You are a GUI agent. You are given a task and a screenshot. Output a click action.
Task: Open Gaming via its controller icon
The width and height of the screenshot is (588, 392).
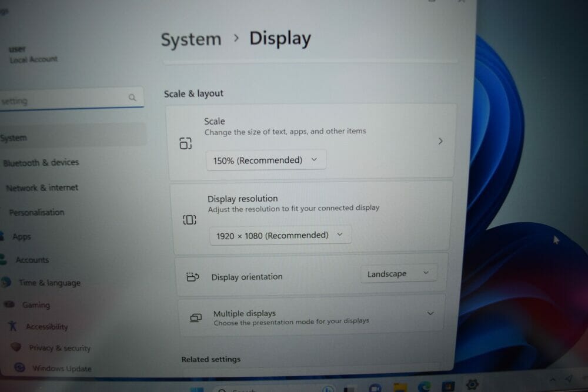coord(9,304)
